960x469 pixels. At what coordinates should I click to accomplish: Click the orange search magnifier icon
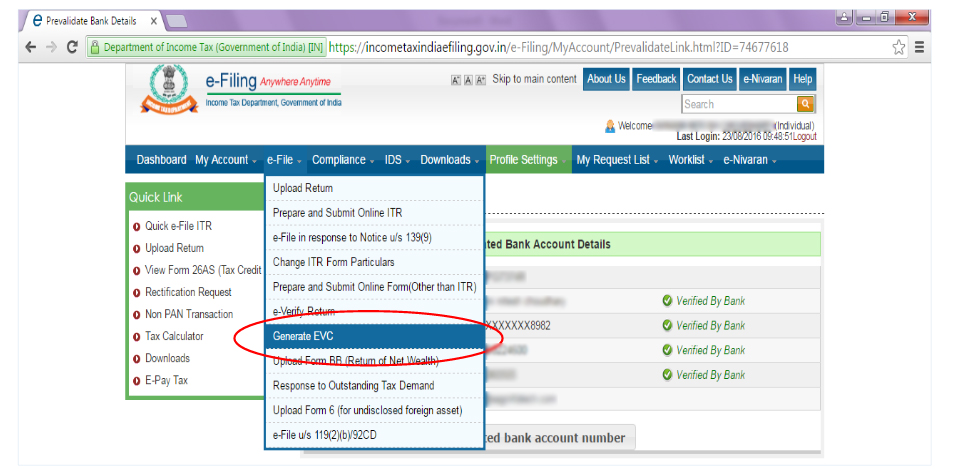tap(805, 104)
